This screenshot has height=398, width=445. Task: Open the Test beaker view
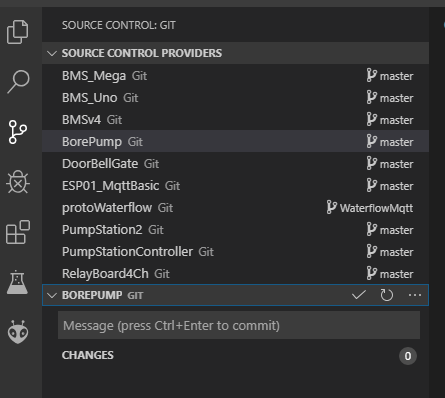[17, 282]
